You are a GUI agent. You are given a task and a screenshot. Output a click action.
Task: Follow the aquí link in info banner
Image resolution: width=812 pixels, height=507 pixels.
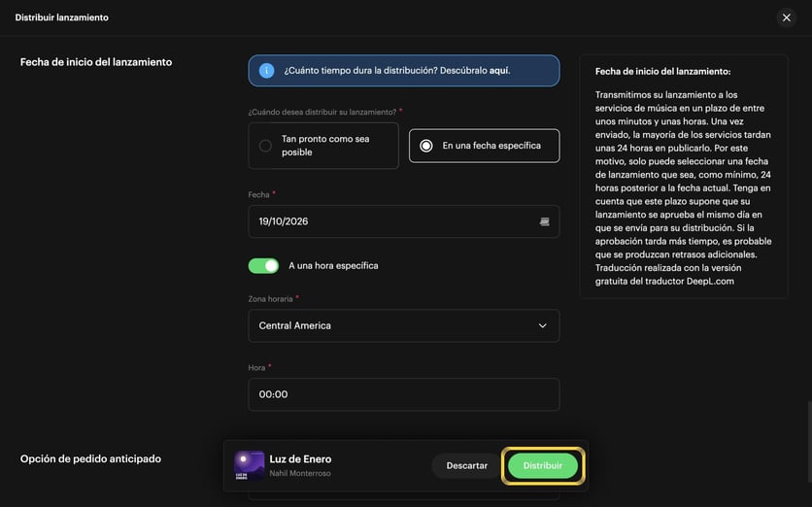(x=499, y=71)
